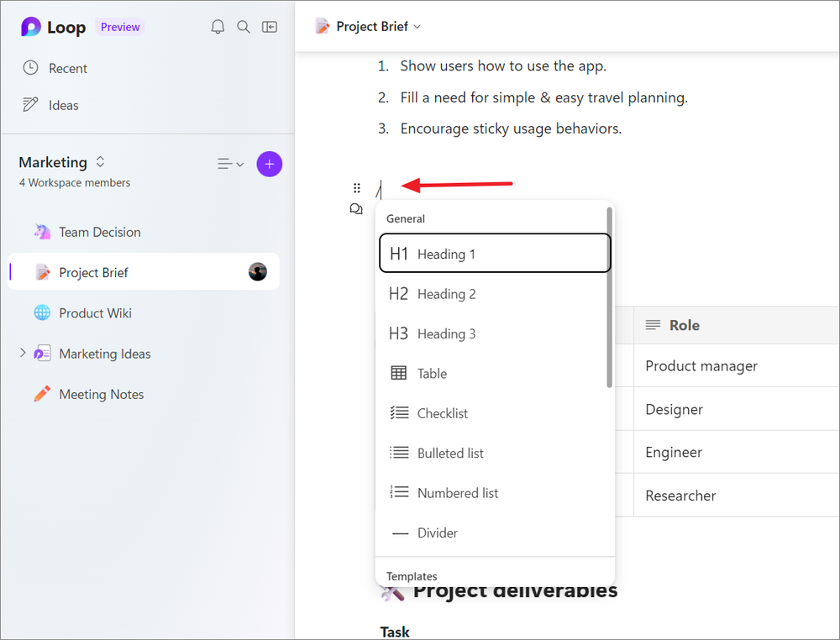Image resolution: width=840 pixels, height=640 pixels.
Task: Click Project Brief icon in header
Action: [323, 26]
